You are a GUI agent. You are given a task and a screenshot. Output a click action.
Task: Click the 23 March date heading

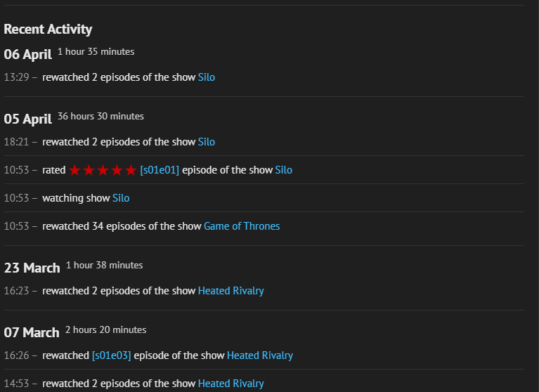click(x=32, y=268)
